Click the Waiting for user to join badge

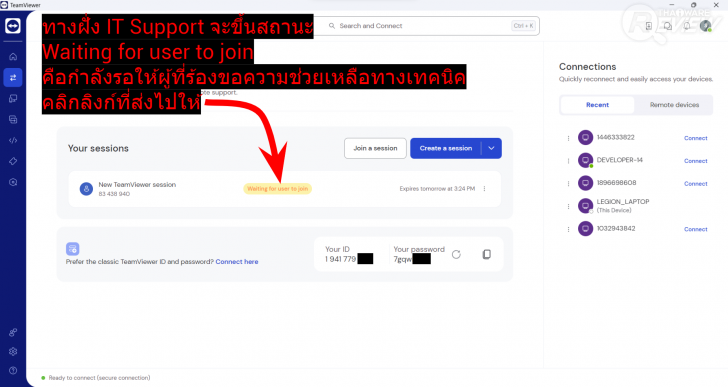pos(278,189)
